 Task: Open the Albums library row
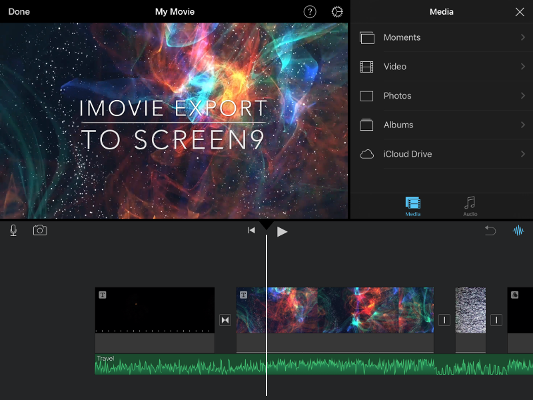pos(442,125)
